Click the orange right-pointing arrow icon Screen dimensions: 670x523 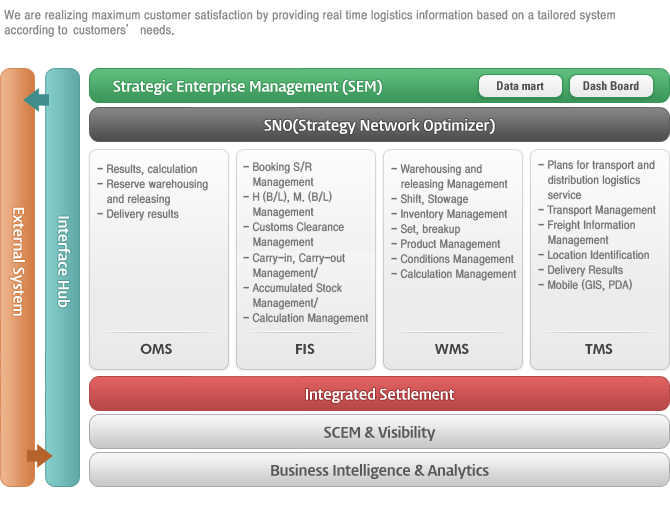(x=40, y=455)
